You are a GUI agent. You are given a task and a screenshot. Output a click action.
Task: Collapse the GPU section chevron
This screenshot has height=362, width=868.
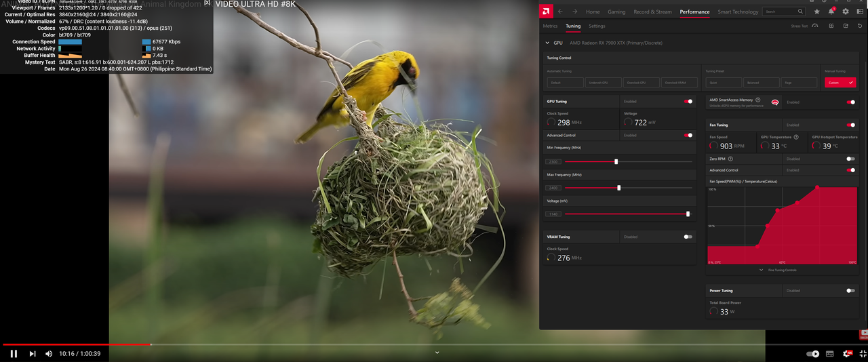click(x=547, y=43)
